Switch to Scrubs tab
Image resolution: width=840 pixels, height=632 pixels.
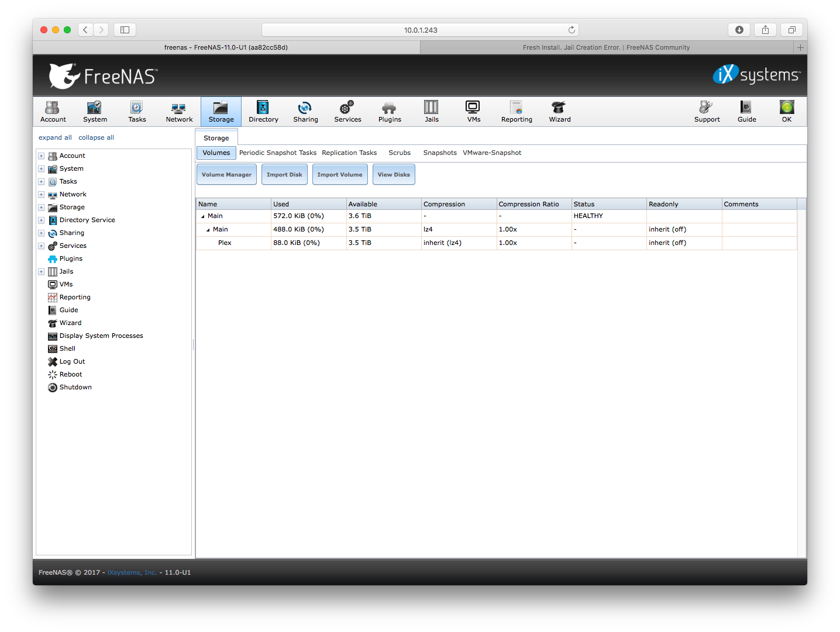click(400, 153)
